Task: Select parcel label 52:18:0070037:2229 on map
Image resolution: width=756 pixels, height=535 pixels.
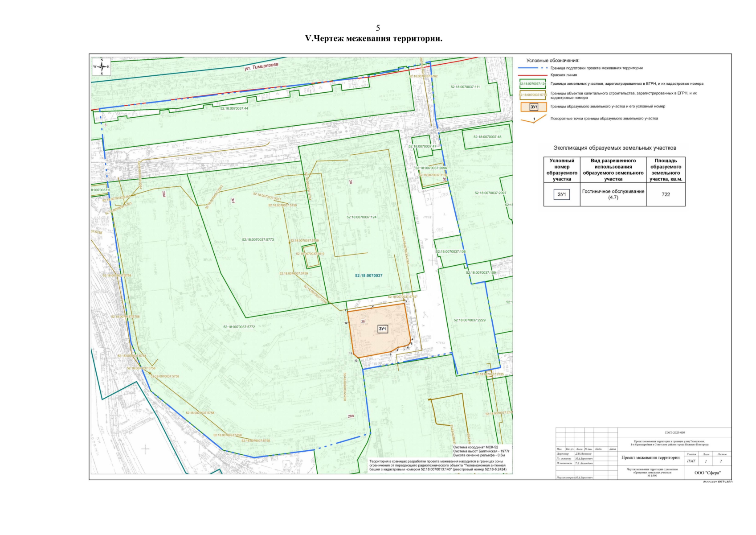Action: 470,320
